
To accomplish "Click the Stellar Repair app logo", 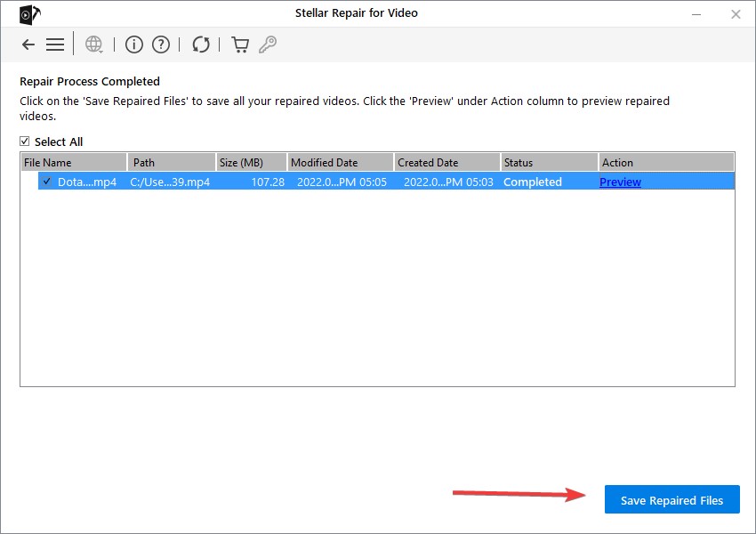I will tap(30, 14).
